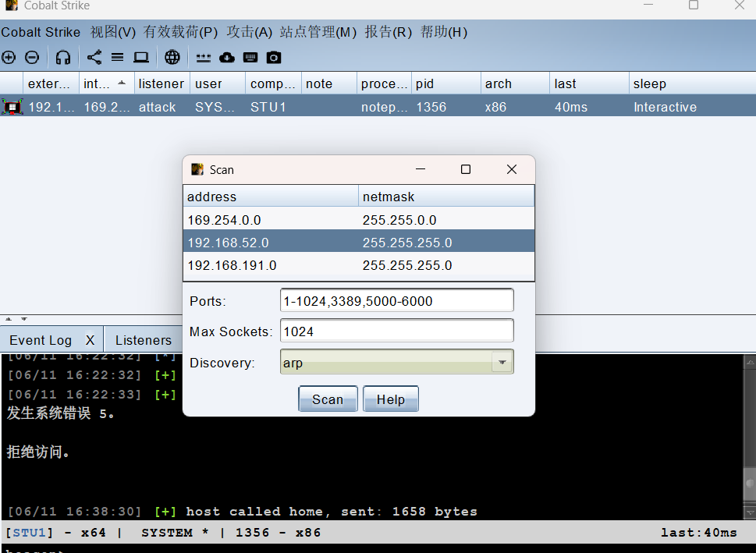Sort by the address column header
Viewport: 756px width, 553px height.
point(271,197)
